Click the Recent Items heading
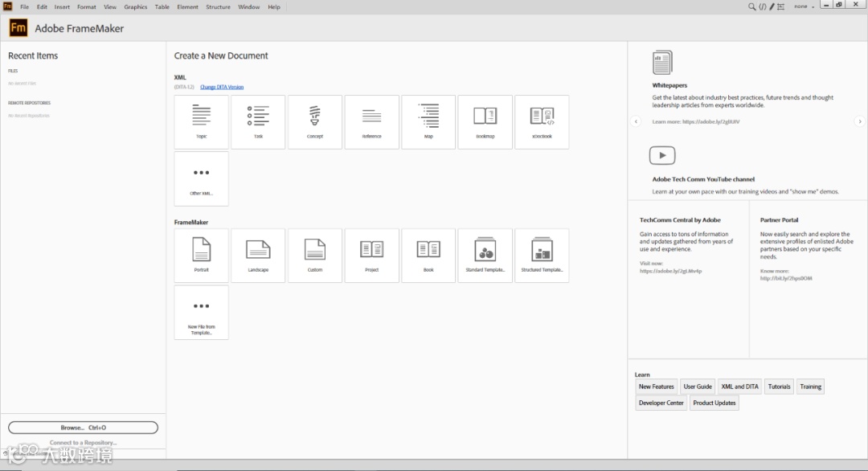868x471 pixels. 33,56
